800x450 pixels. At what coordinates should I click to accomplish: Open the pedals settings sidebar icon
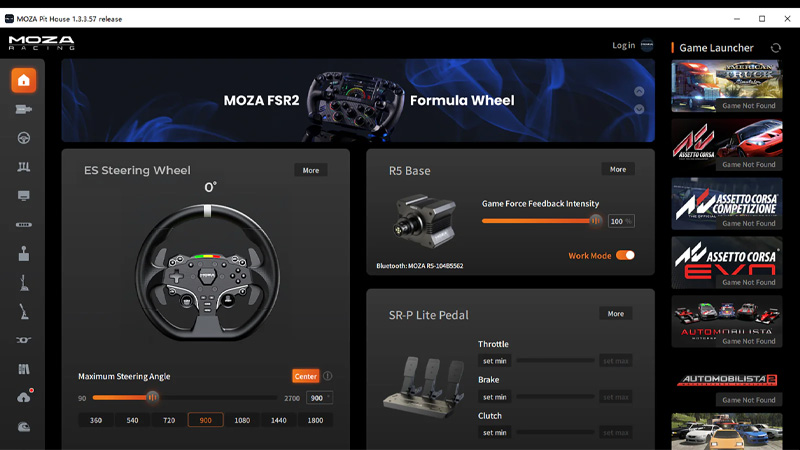23,167
